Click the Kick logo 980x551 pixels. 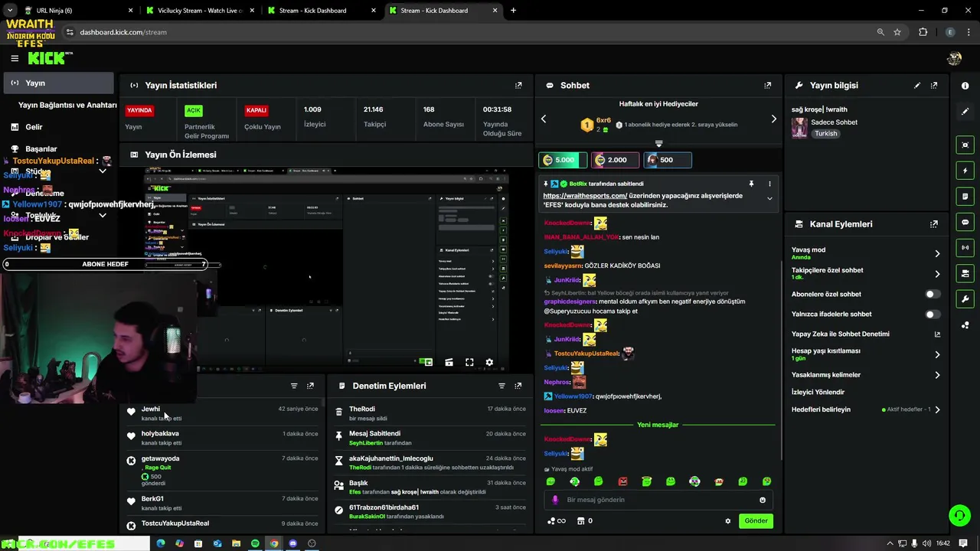[x=47, y=58]
